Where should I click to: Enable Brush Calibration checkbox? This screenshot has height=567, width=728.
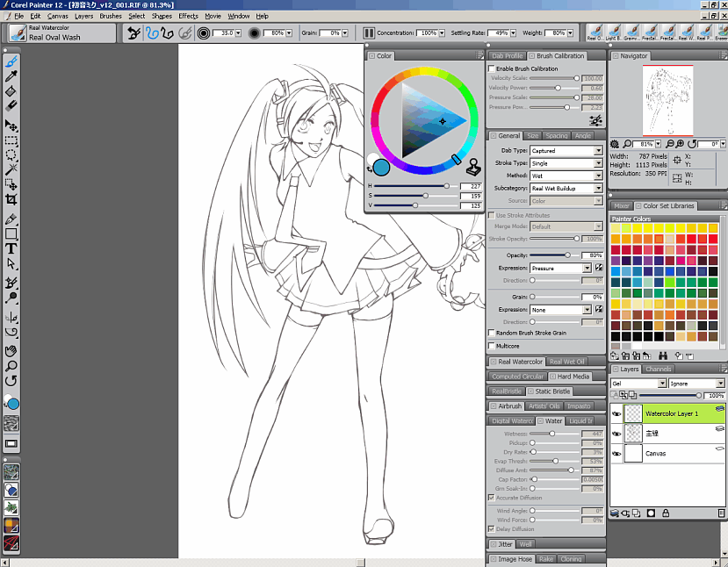tap(492, 68)
